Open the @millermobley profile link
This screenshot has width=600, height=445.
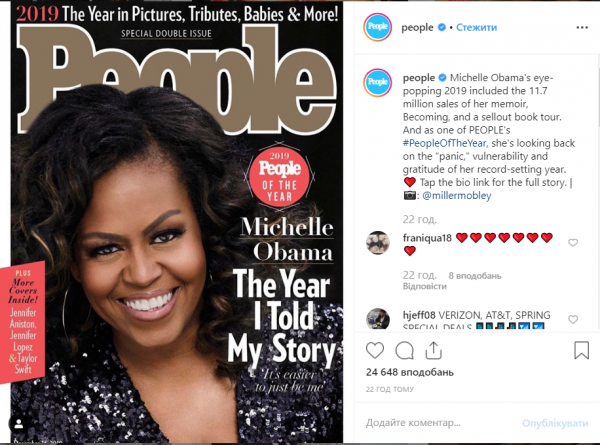pos(457,196)
